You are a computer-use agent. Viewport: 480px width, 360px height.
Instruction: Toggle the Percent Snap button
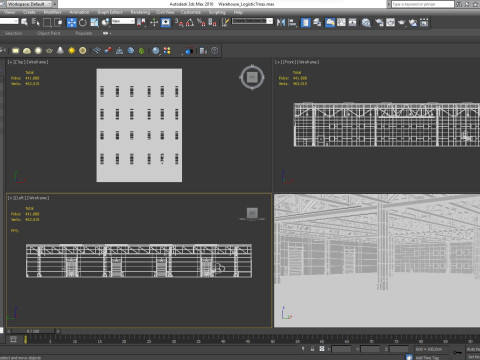click(201, 22)
